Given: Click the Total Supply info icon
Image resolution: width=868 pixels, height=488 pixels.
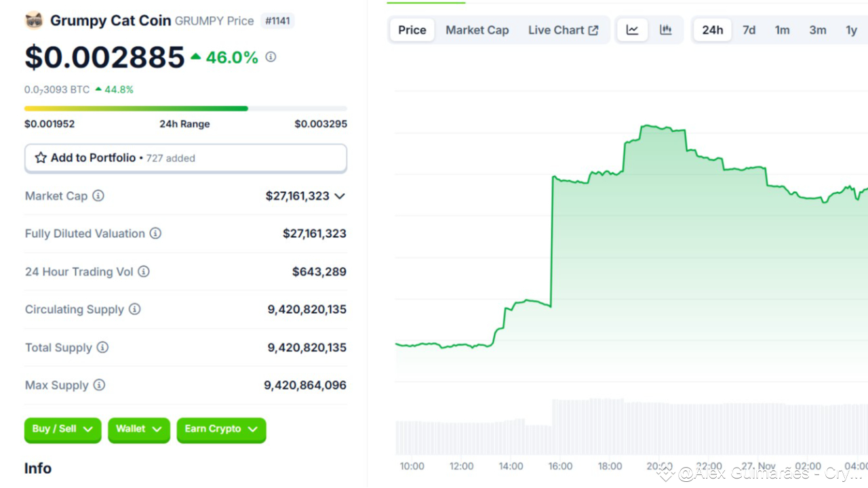Looking at the screenshot, I should [x=102, y=347].
